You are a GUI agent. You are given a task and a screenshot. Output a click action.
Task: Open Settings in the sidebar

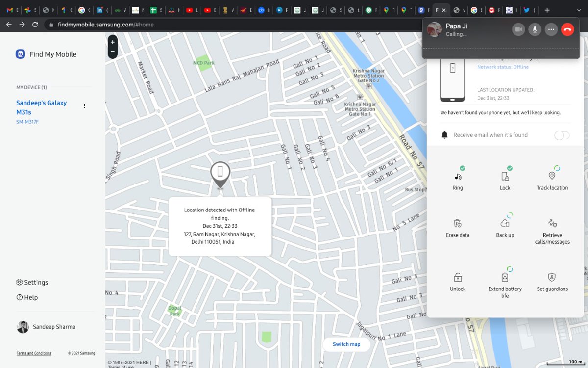click(x=32, y=282)
